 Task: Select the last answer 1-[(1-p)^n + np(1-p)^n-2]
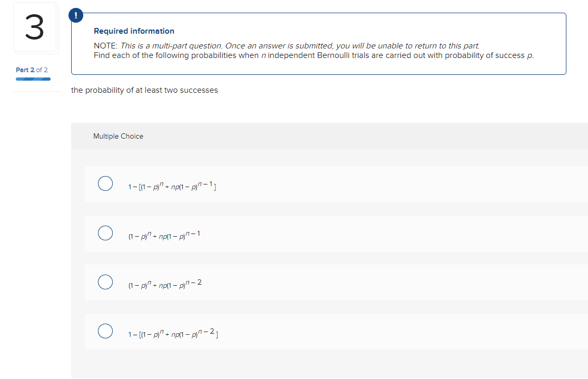pyautogui.click(x=105, y=331)
